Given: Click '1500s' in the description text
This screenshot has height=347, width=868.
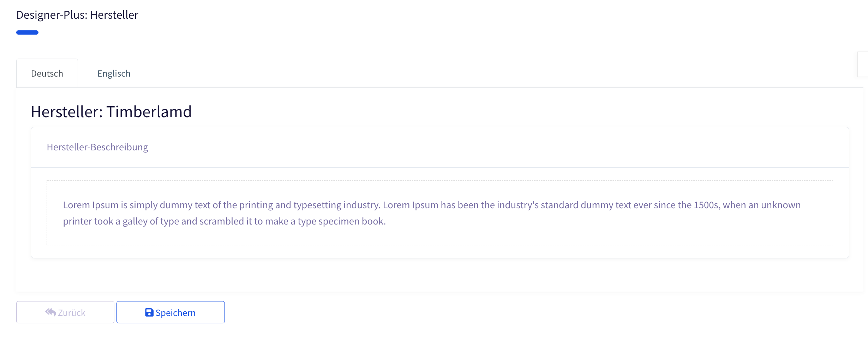Looking at the screenshot, I should coord(706,205).
